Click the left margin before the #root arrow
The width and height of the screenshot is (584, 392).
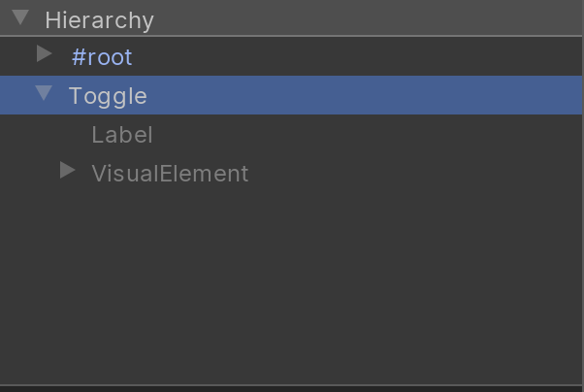click(x=15, y=57)
